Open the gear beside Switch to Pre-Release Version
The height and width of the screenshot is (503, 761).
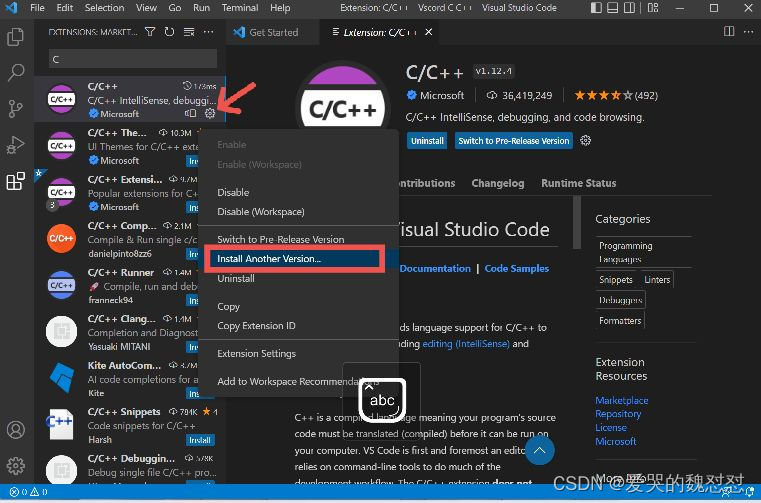(x=586, y=140)
